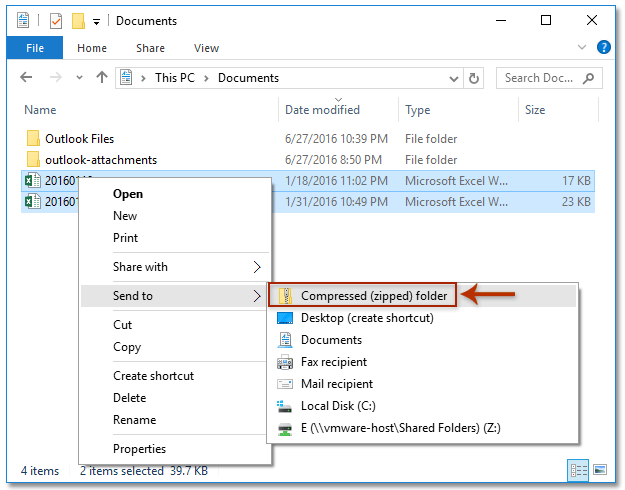Image resolution: width=625 pixels, height=490 pixels.
Task: Open Recent locations dropdown arrow
Action: point(78,78)
